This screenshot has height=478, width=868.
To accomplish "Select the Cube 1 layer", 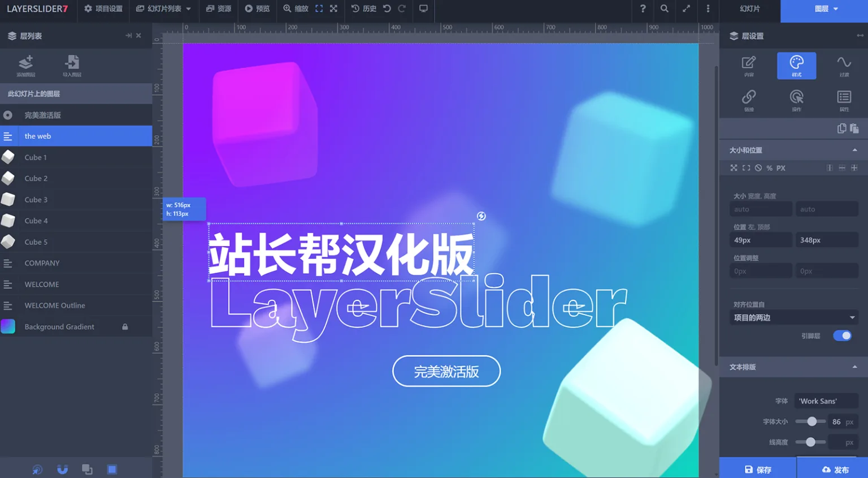I will (76, 157).
